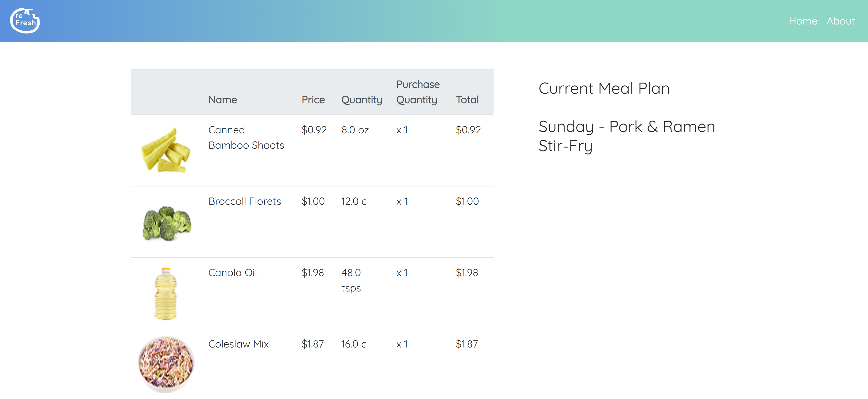Click the Total column header

[x=467, y=100]
